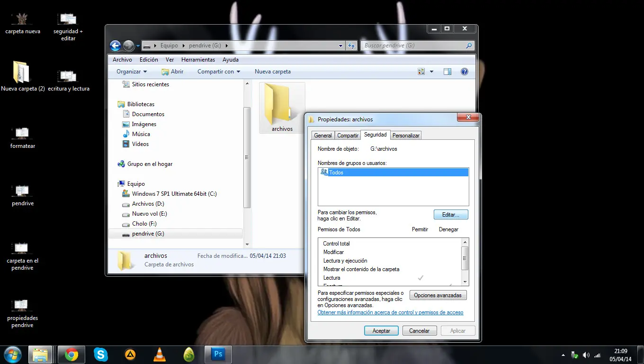This screenshot has height=364, width=644.
Task: Toggle the preview pane icon
Action: (x=447, y=72)
